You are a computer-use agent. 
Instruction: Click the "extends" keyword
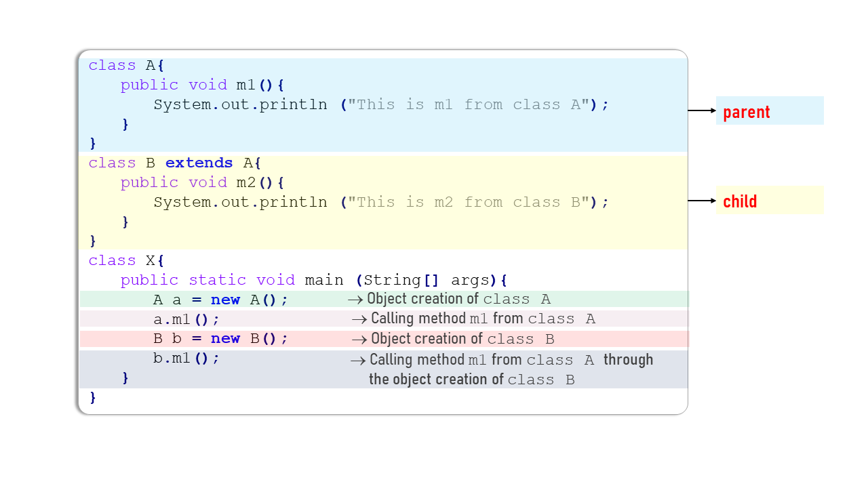(x=199, y=163)
